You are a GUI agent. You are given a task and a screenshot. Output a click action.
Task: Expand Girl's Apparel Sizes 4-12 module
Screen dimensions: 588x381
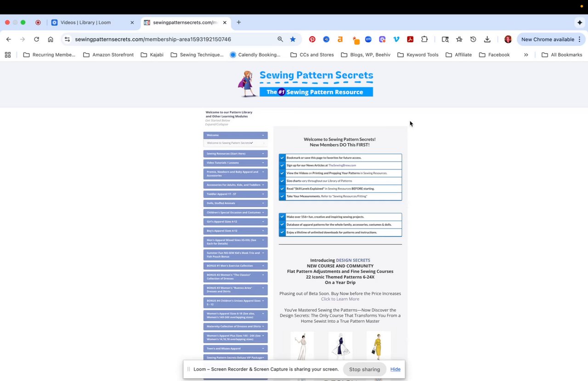[x=236, y=222]
